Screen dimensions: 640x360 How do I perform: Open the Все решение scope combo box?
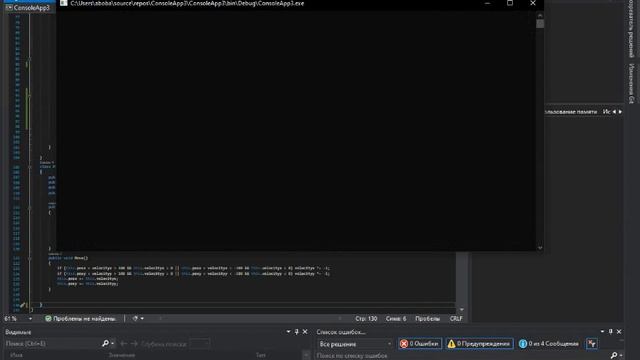pyautogui.click(x=355, y=344)
